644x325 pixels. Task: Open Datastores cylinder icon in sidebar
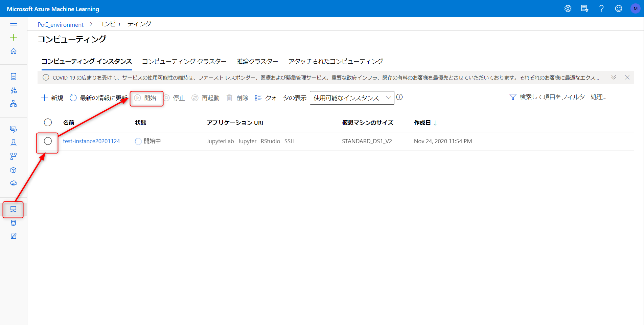coord(14,223)
